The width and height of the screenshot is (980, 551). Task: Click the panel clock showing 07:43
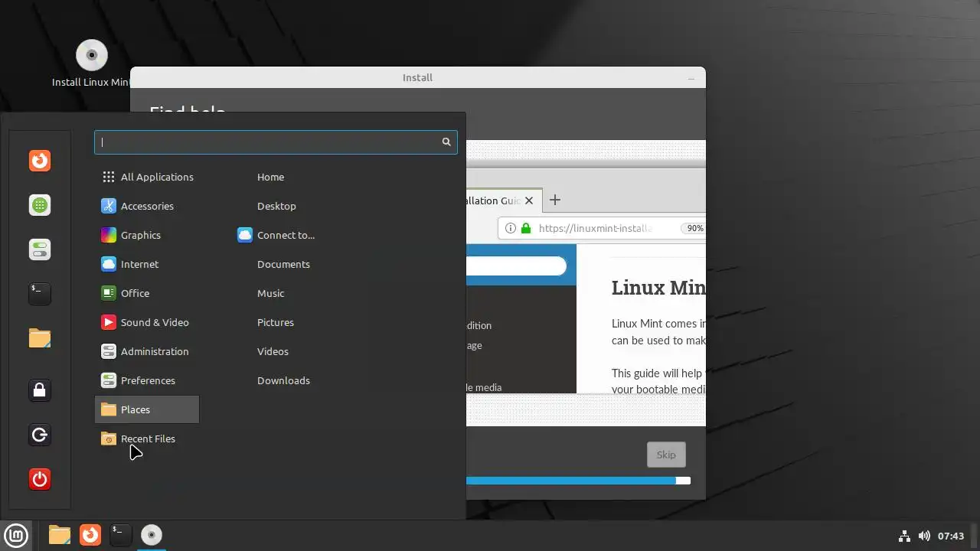coord(951,536)
